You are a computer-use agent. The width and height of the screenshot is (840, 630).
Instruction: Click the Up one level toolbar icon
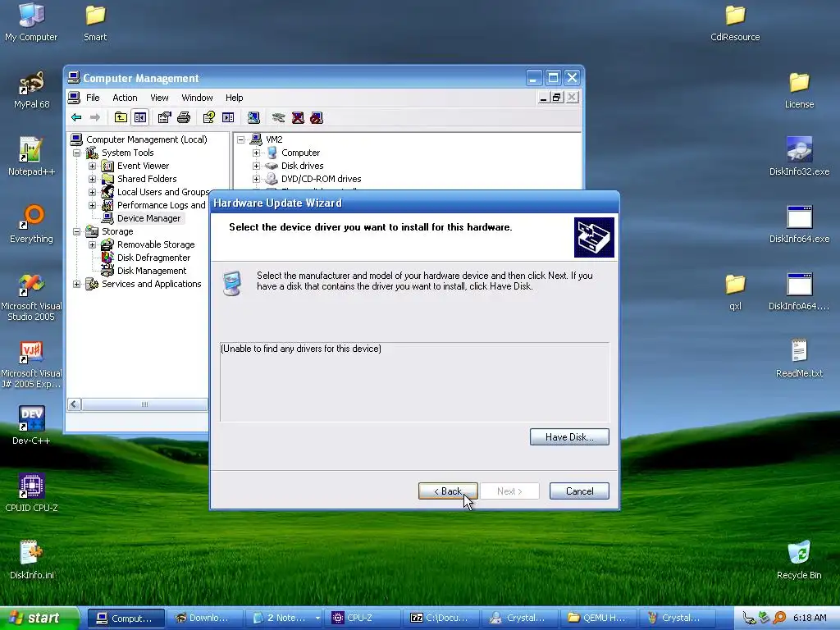121,117
